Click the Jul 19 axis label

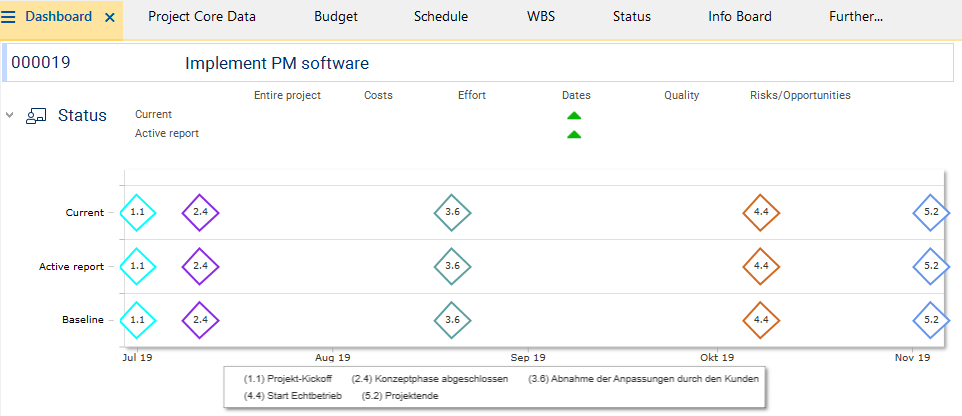pos(137,358)
